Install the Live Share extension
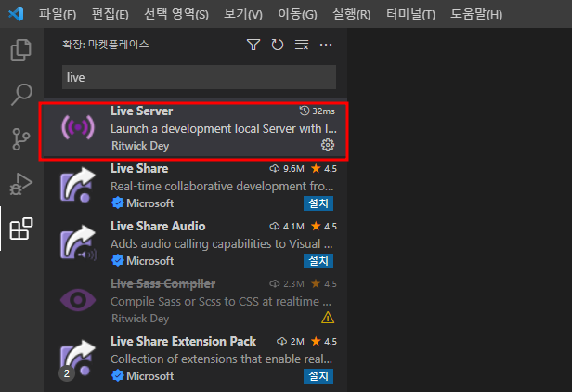572x392 pixels. click(x=318, y=203)
